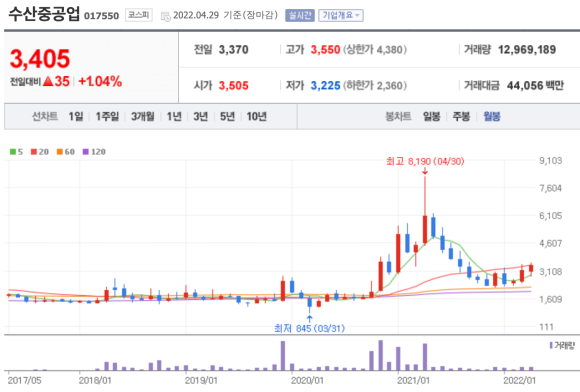Image resolution: width=580 pixels, height=392 pixels.
Task: Switch to 주봉 weekly candle chart
Action: [461, 116]
